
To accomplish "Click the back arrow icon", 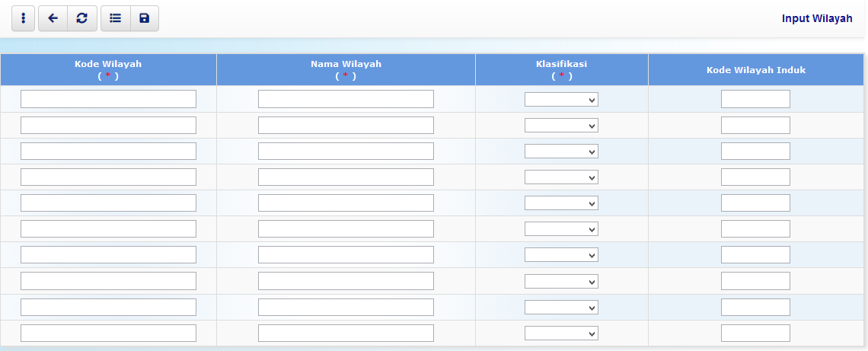I will tap(53, 18).
